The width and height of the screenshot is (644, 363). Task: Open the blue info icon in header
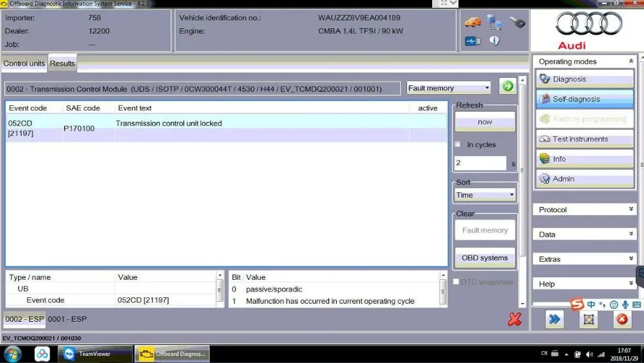click(495, 41)
